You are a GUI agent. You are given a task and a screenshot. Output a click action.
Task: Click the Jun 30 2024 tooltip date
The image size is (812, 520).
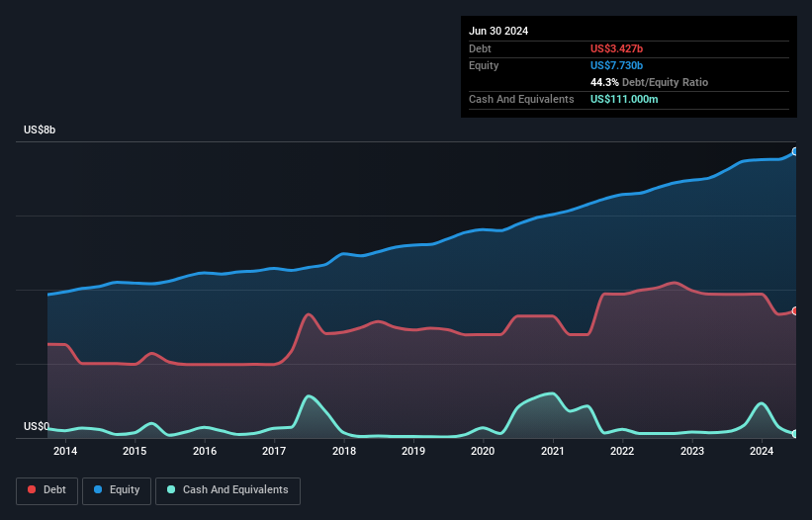(x=498, y=31)
